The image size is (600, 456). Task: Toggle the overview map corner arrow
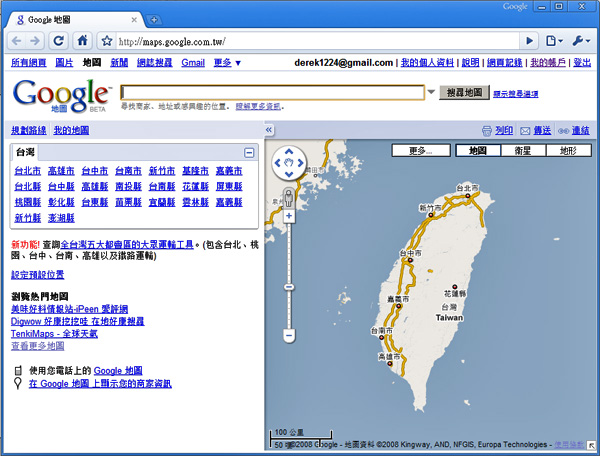[x=592, y=446]
